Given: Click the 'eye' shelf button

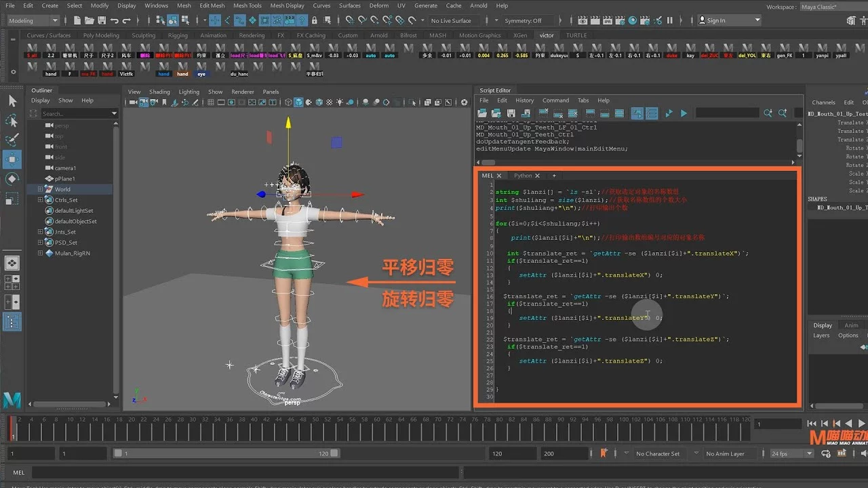Looking at the screenshot, I should (x=201, y=68).
